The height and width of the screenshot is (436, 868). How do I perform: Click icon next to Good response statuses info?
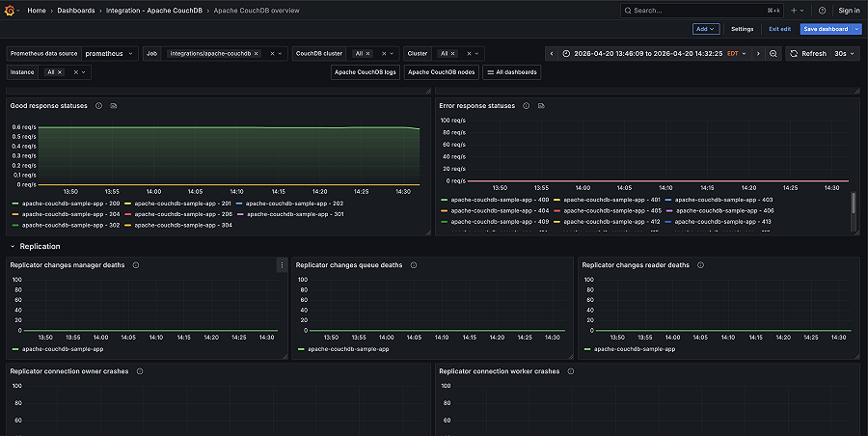(114, 106)
